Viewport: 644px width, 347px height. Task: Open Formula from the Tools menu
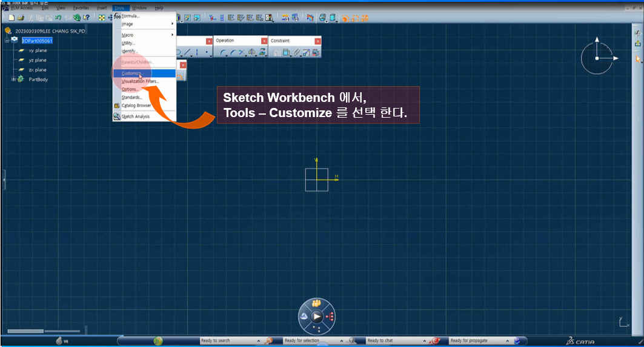point(144,16)
